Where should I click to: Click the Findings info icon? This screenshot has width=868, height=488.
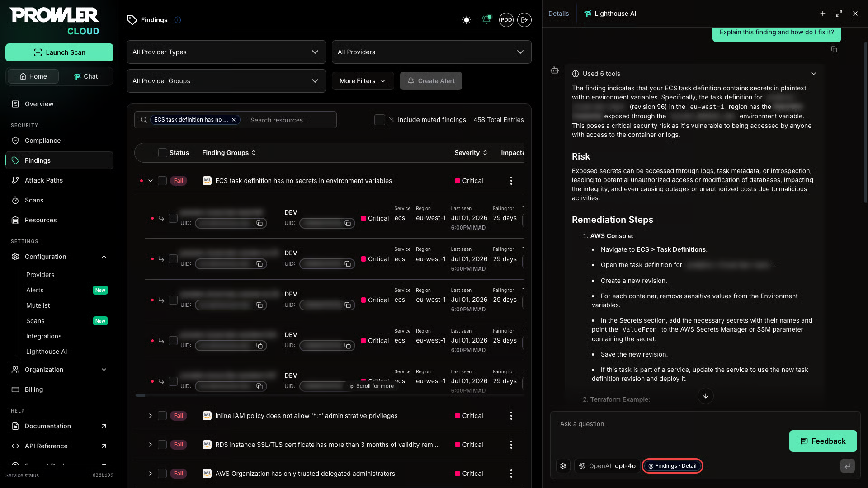pyautogui.click(x=178, y=20)
